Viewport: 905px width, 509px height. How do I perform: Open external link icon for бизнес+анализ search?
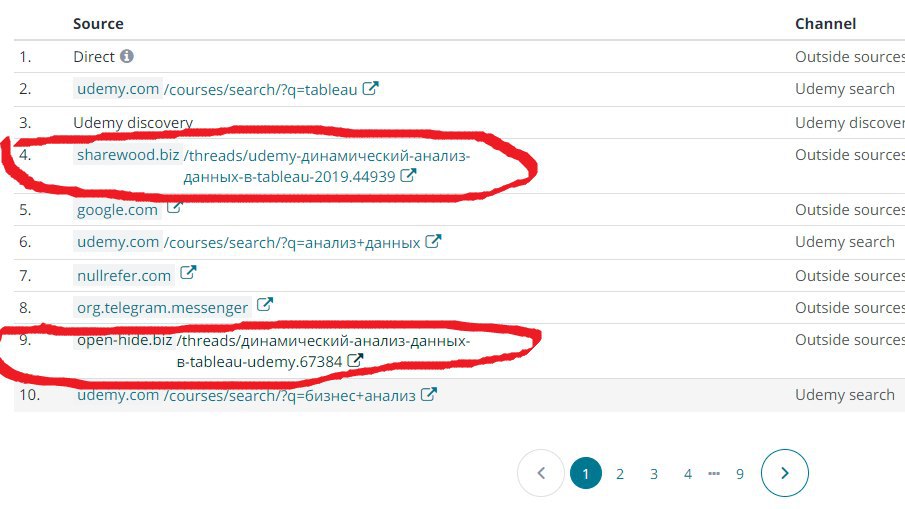click(x=428, y=394)
